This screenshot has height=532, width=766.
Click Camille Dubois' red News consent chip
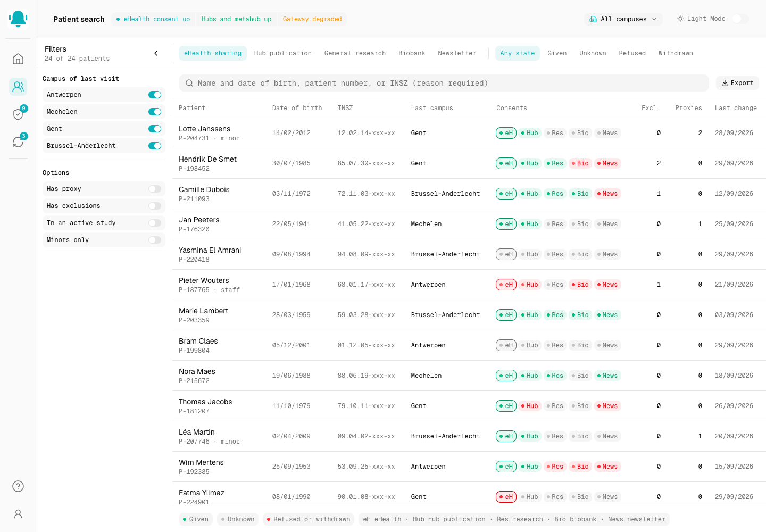[607, 194]
